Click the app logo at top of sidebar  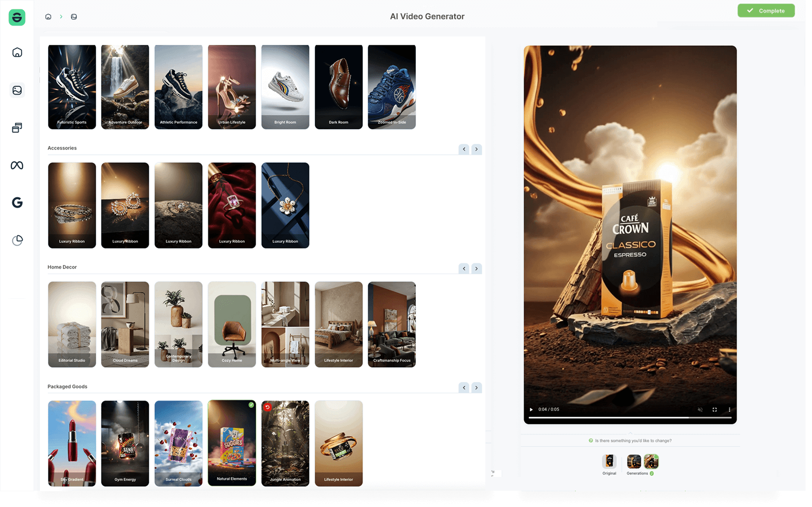[x=16, y=17]
